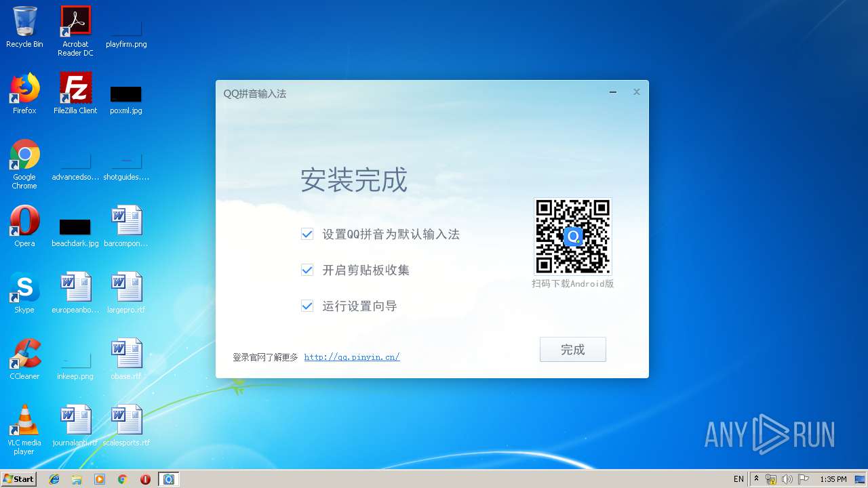868x488 pixels.
Task: Switch to the QQ Pinyin installer taskbar button
Action: point(169,479)
